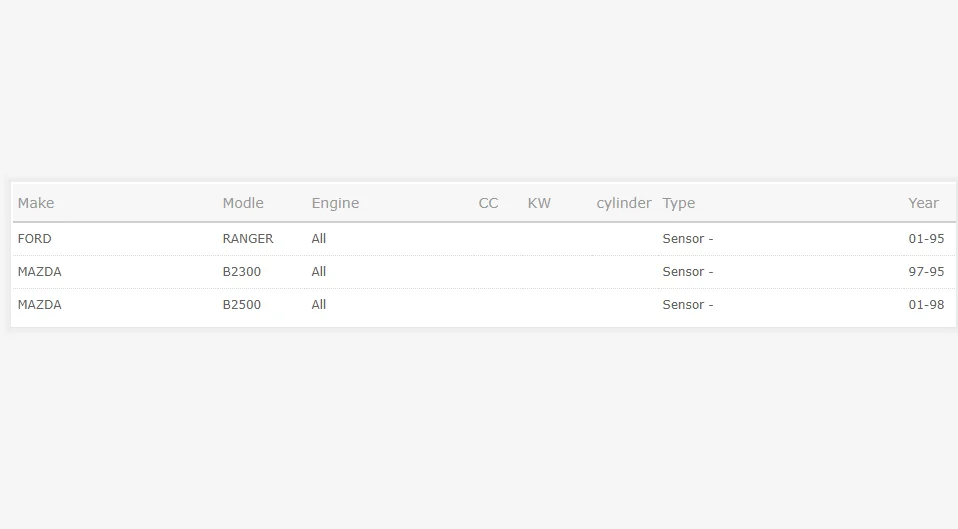
Task: Select the cylinder column header
Action: pyautogui.click(x=624, y=203)
